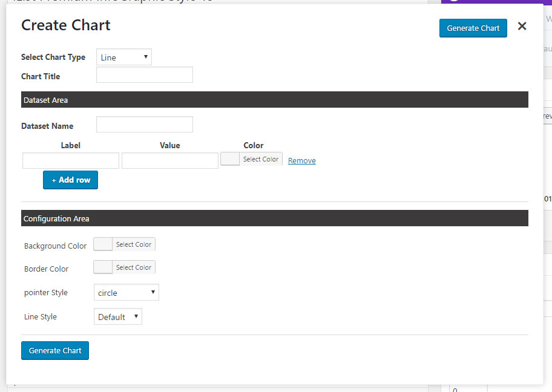552x392 pixels.
Task: Click the dataset row color swatch
Action: pyautogui.click(x=229, y=158)
